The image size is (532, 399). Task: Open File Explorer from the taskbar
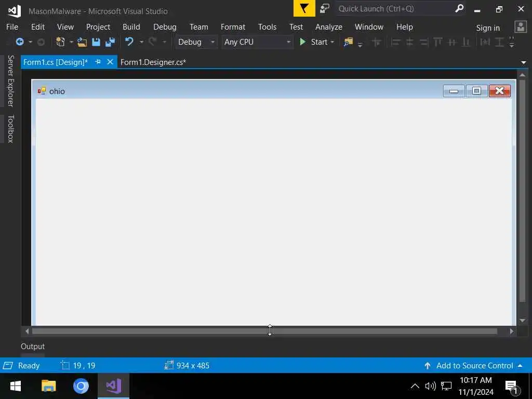[48, 386]
